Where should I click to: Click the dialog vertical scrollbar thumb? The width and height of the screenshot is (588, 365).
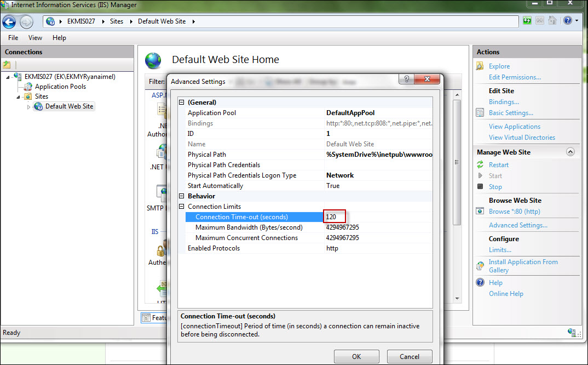tap(457, 162)
